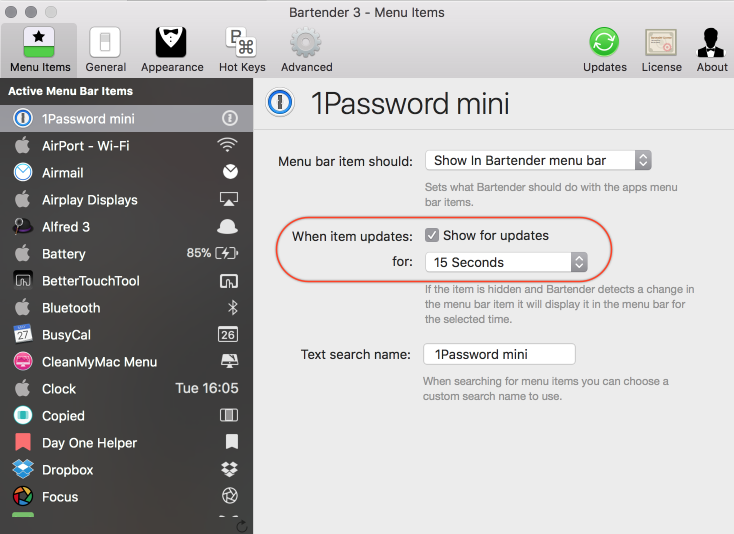This screenshot has width=734, height=534.
Task: Switch to the General preferences tab
Action: [x=105, y=50]
